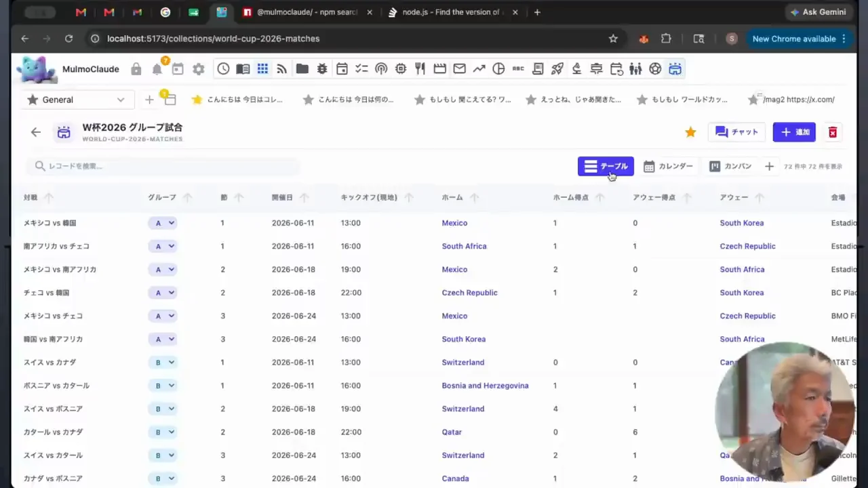Sort by the 開催日 column arrow
The width and height of the screenshot is (868, 488).
(x=304, y=198)
